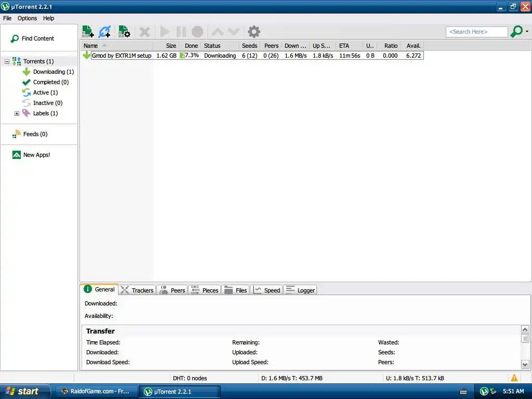Viewport: 532px width, 399px height.
Task: Switch to RaidofGame.com taskbar window
Action: click(x=96, y=392)
